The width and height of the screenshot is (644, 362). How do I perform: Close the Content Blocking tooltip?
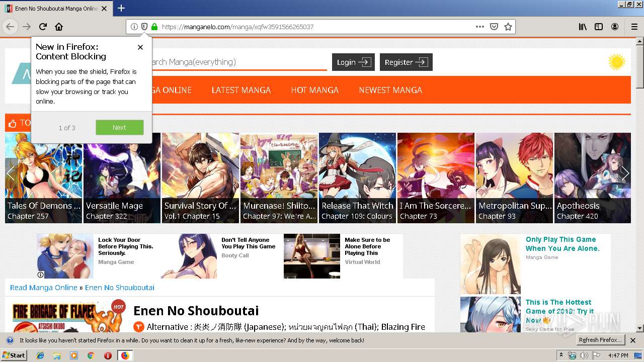pyautogui.click(x=140, y=47)
